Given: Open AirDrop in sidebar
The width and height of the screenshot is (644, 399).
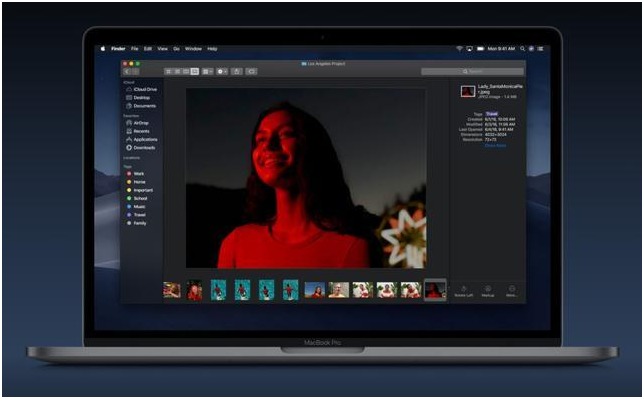Looking at the screenshot, I should pyautogui.click(x=137, y=123).
